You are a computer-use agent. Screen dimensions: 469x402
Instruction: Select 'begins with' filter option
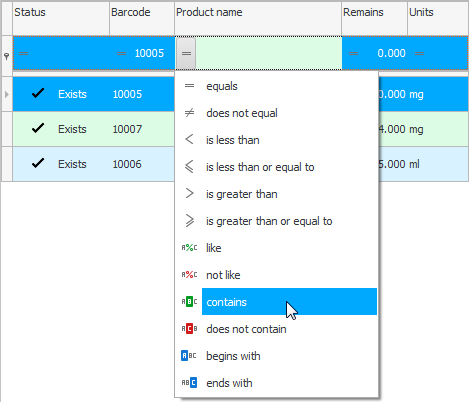(276, 356)
